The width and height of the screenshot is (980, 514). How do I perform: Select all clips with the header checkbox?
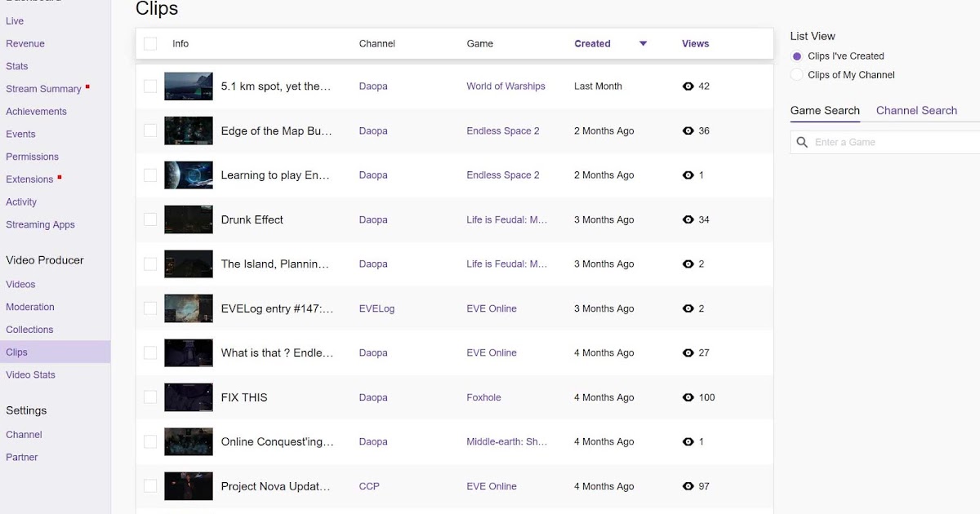(x=150, y=43)
